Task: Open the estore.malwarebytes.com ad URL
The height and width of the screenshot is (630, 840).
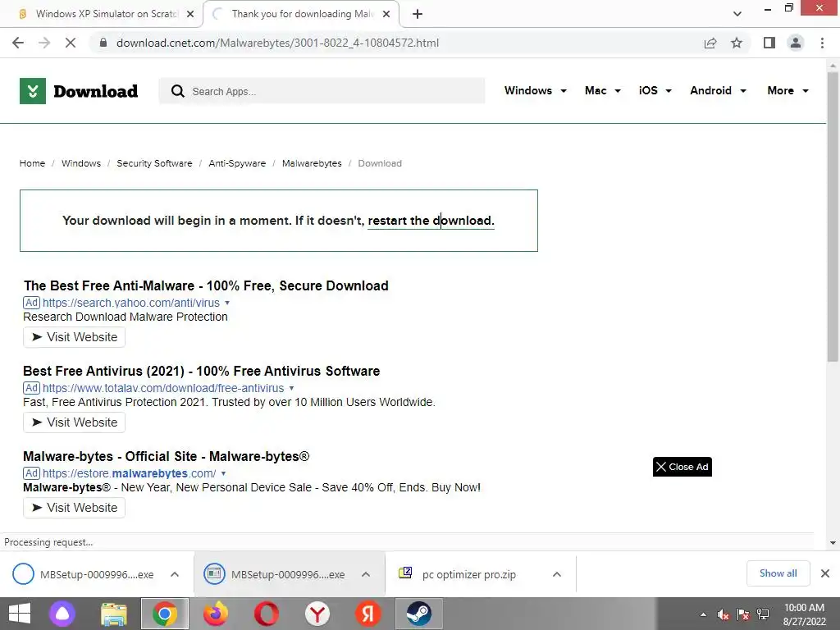Action: (129, 473)
